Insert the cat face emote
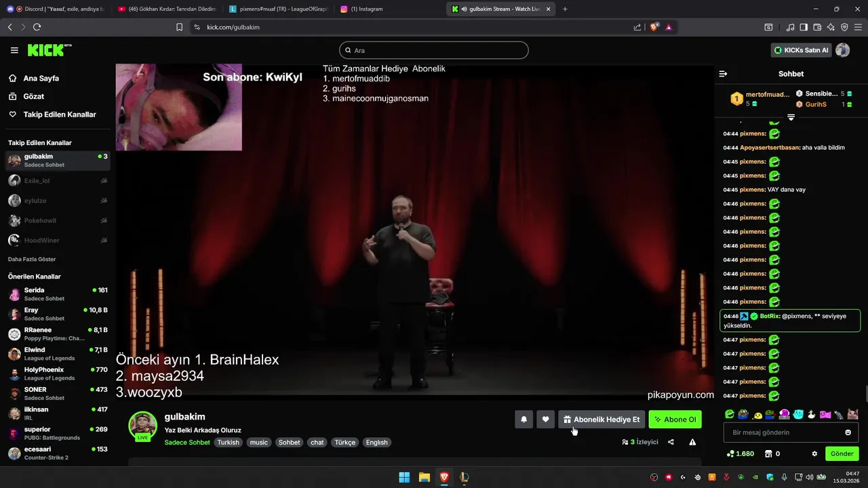This screenshot has height=488, width=868. pyautogui.click(x=852, y=414)
